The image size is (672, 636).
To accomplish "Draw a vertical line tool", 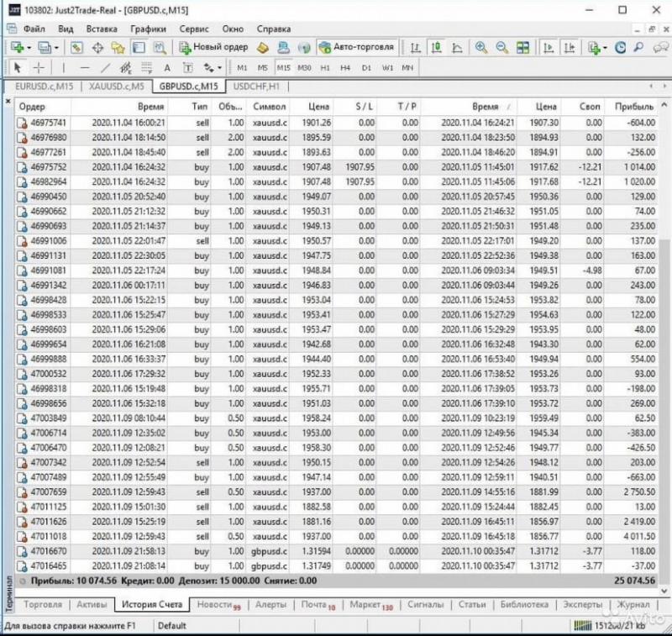I will click(x=64, y=68).
